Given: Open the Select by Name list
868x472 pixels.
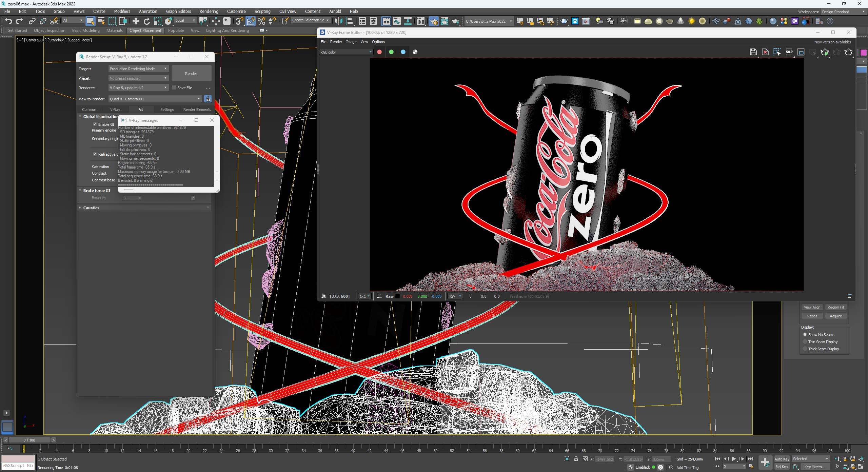Looking at the screenshot, I should pos(101,21).
